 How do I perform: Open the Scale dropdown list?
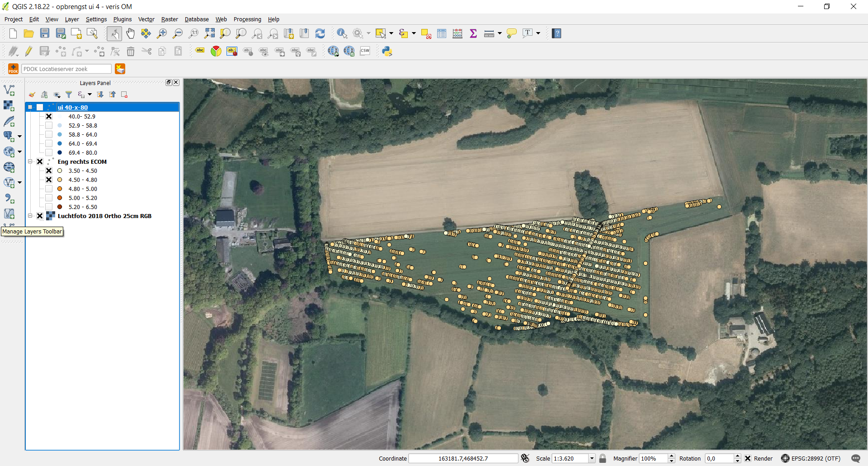tap(591, 458)
